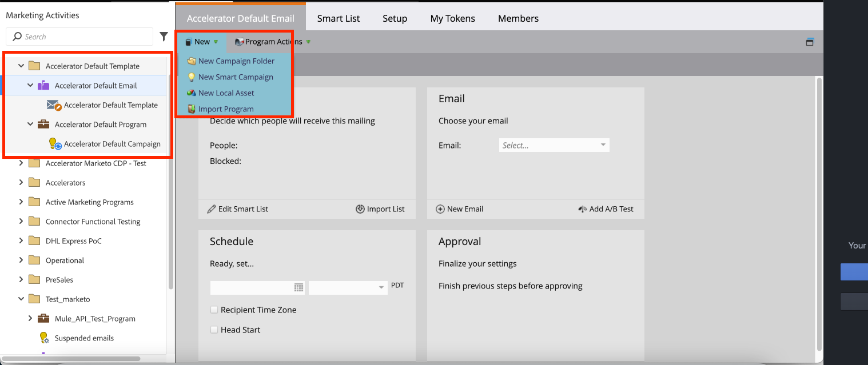Select the Accelerator Default Email tab

pos(241,18)
